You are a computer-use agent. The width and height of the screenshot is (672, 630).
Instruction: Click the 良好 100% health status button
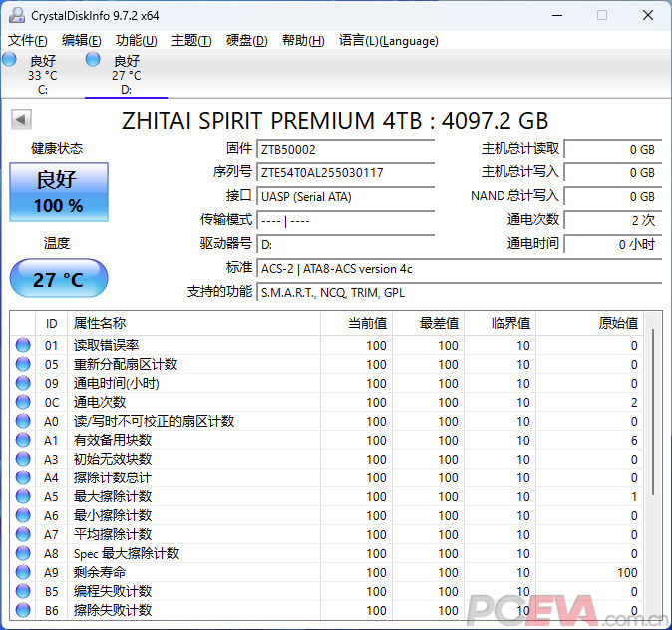tap(59, 193)
